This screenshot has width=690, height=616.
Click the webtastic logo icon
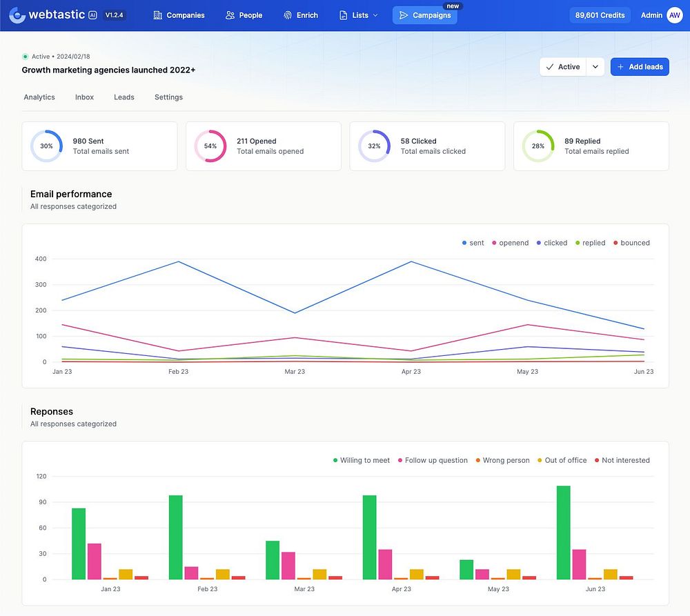[17, 14]
